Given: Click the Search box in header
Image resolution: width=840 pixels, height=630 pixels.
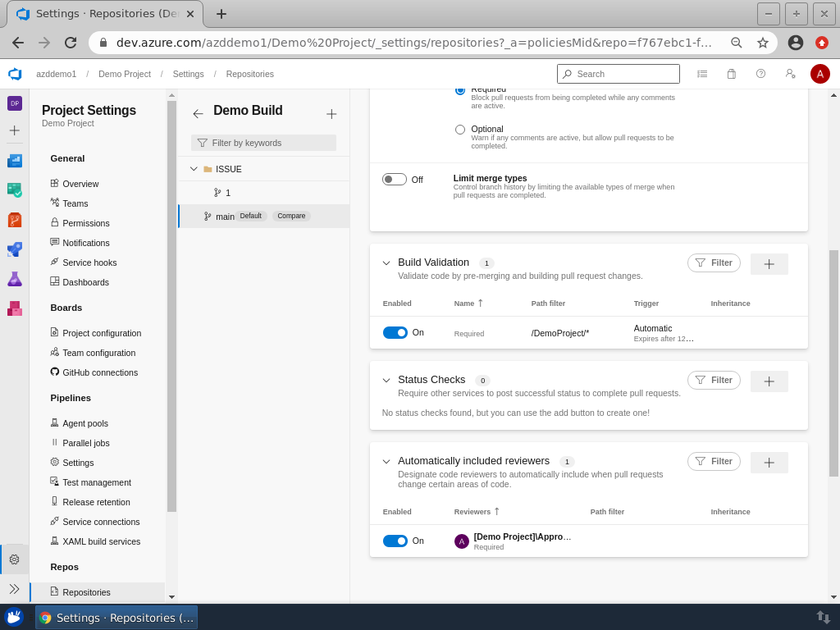Looking at the screenshot, I should [x=619, y=74].
